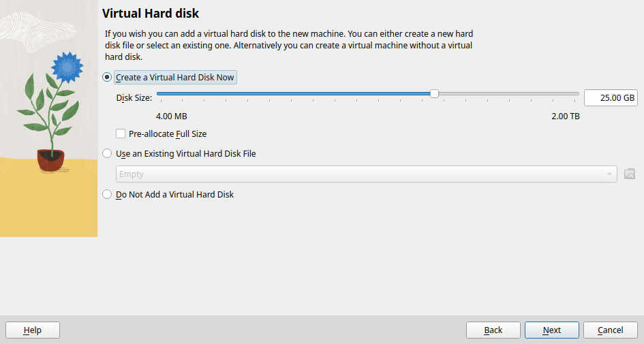Screen dimensions: 644x344
Task: Open Help for this wizard
Action: coord(33,330)
